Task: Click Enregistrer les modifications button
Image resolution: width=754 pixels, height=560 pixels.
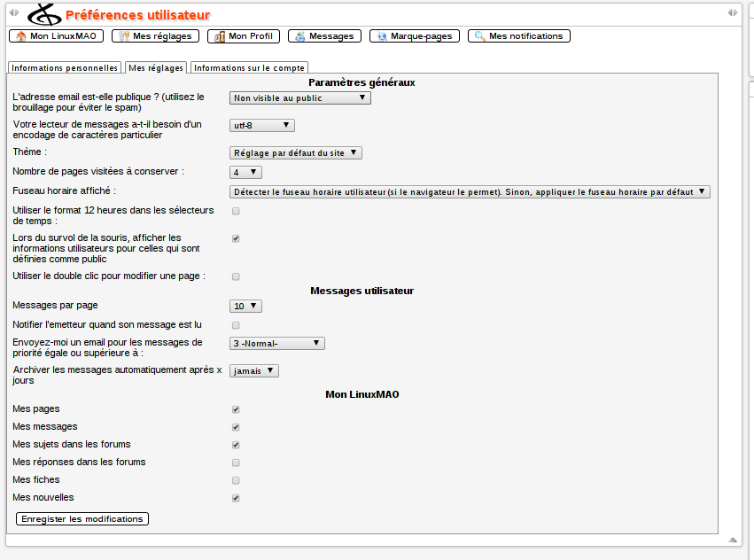Action: click(82, 518)
